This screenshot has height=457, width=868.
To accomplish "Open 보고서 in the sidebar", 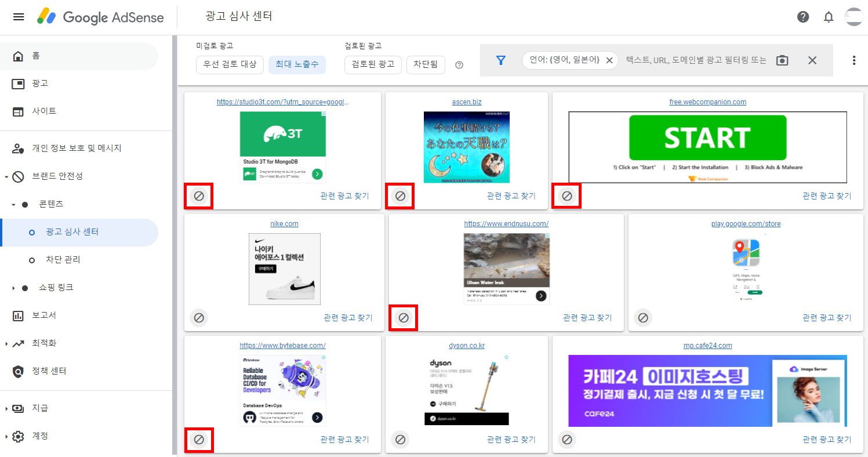I will pos(79,315).
